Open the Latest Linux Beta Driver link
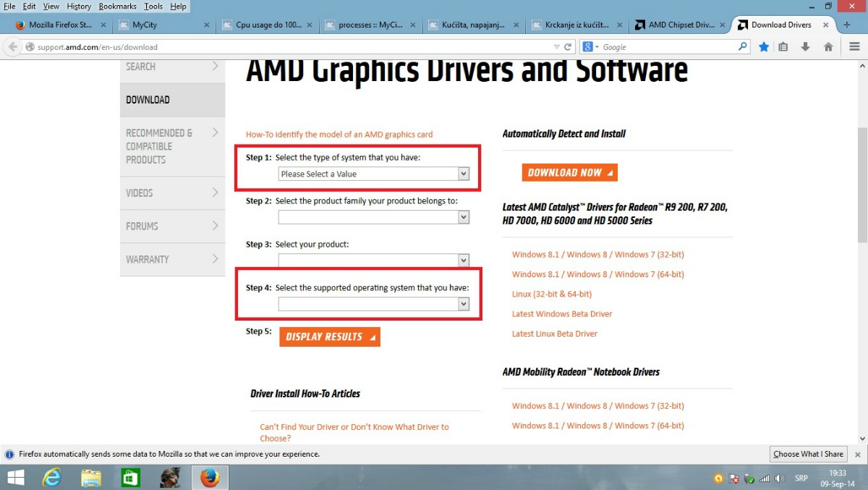868x490 pixels. point(555,334)
